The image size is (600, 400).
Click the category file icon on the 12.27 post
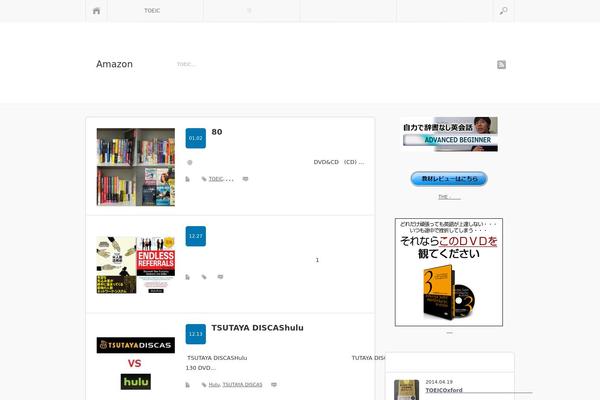click(x=188, y=277)
